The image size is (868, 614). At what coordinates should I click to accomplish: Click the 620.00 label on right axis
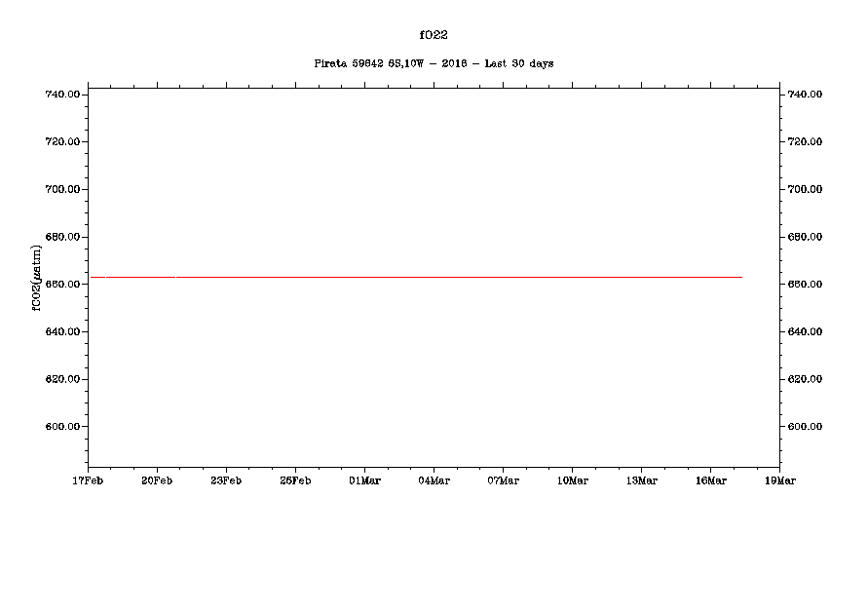[805, 379]
